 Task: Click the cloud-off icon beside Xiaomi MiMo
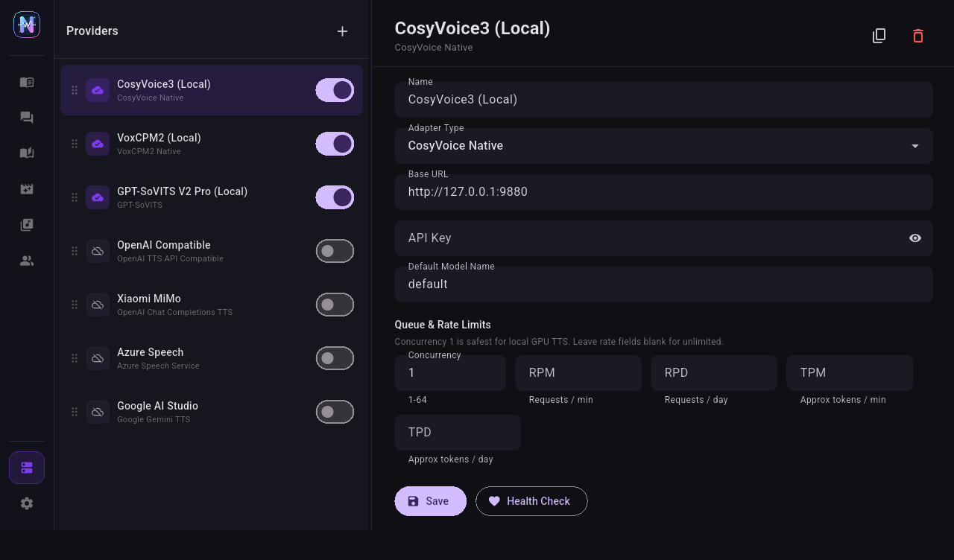pyautogui.click(x=98, y=305)
